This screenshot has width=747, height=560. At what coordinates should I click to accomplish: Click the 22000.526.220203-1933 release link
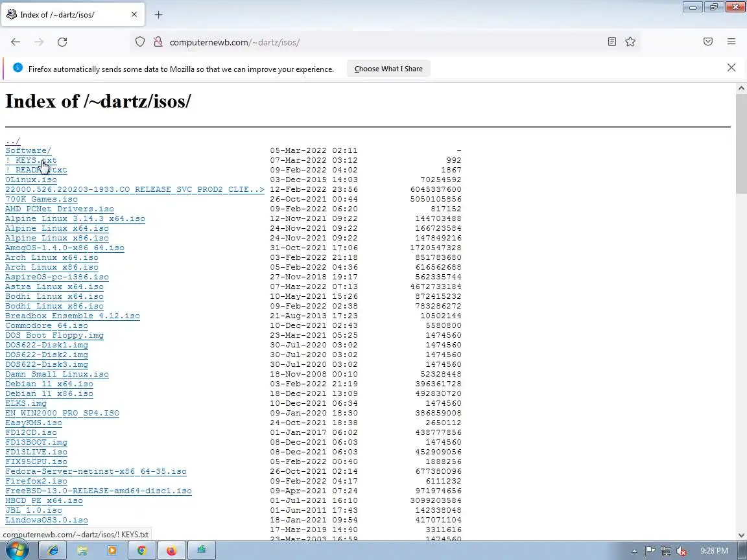[x=135, y=189]
